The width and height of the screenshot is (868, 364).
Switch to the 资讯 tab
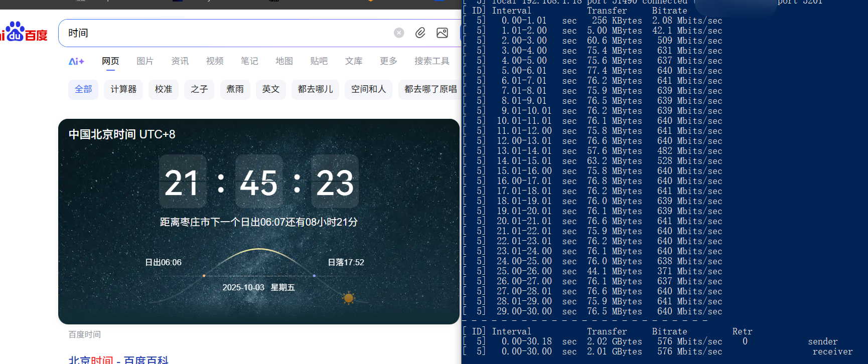pyautogui.click(x=180, y=61)
